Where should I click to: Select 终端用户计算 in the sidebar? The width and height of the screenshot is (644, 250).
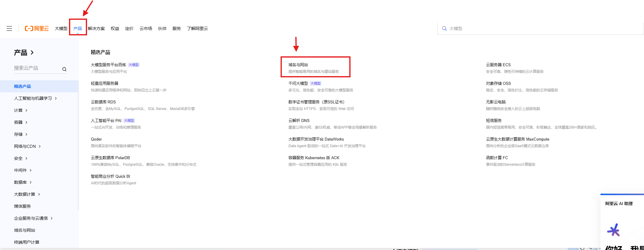pos(27,242)
